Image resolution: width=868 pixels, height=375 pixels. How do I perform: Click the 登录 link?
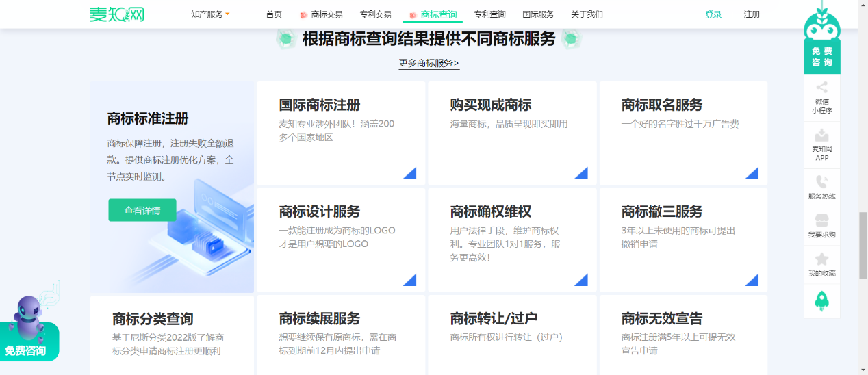pos(713,14)
